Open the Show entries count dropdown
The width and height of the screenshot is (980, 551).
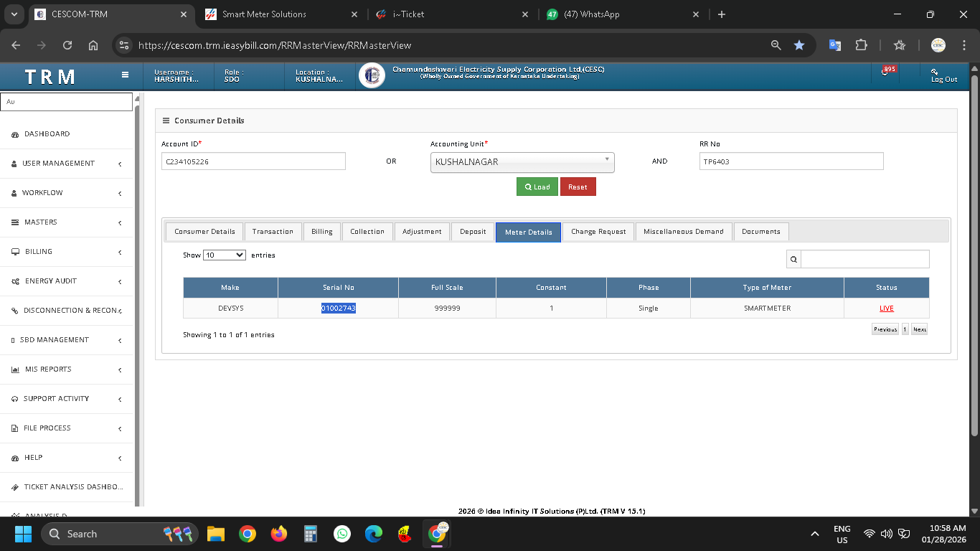coord(225,255)
